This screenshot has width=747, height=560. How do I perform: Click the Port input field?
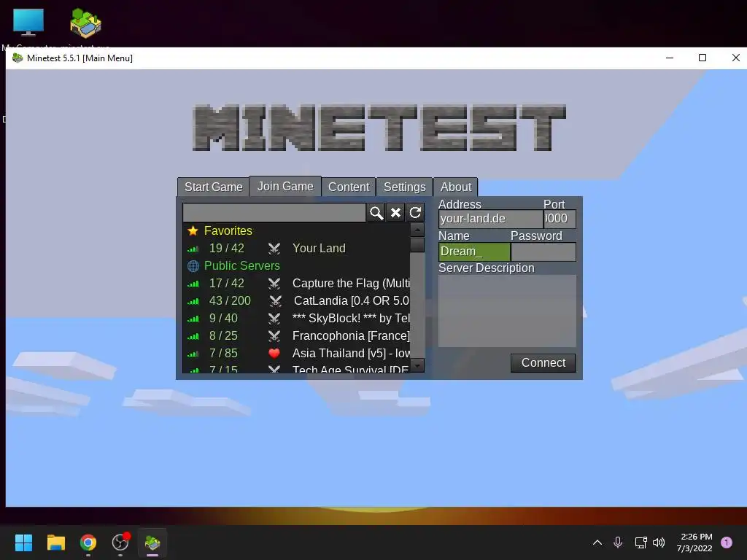click(x=560, y=219)
